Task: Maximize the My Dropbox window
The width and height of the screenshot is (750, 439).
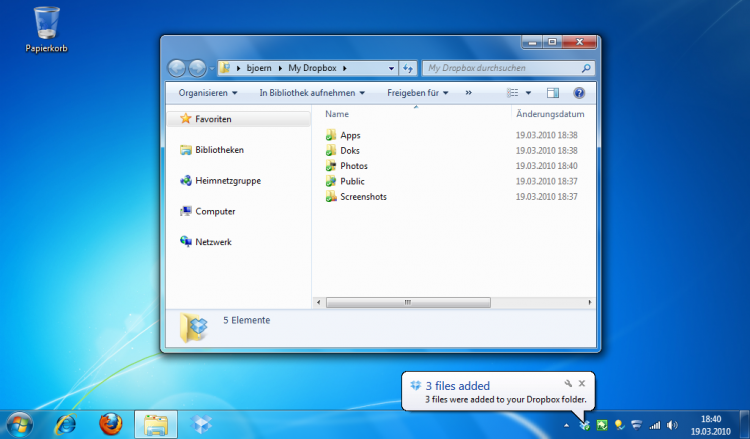Action: 552,42
